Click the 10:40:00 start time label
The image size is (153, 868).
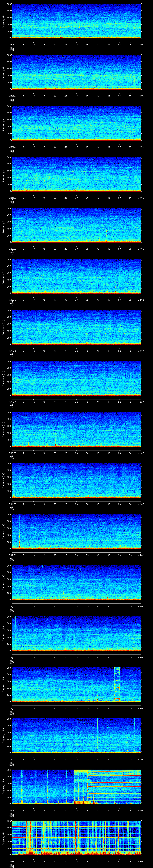pyautogui.click(x=12, y=453)
